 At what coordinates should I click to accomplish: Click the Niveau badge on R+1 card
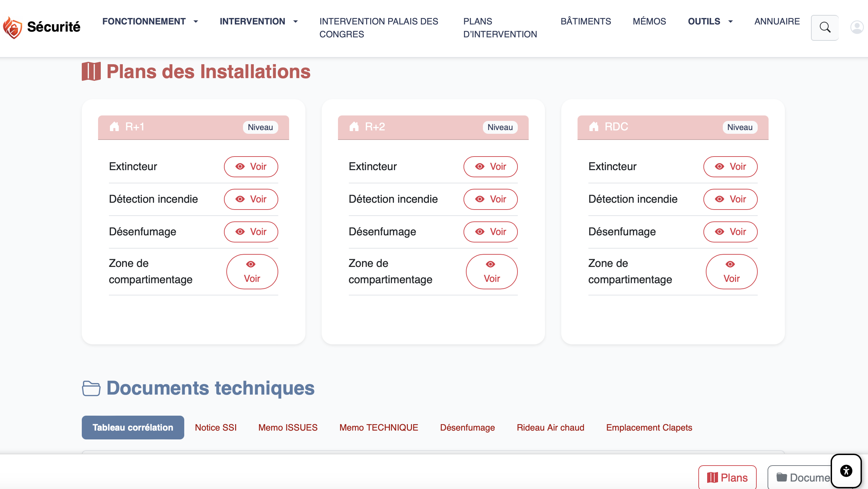tap(260, 127)
